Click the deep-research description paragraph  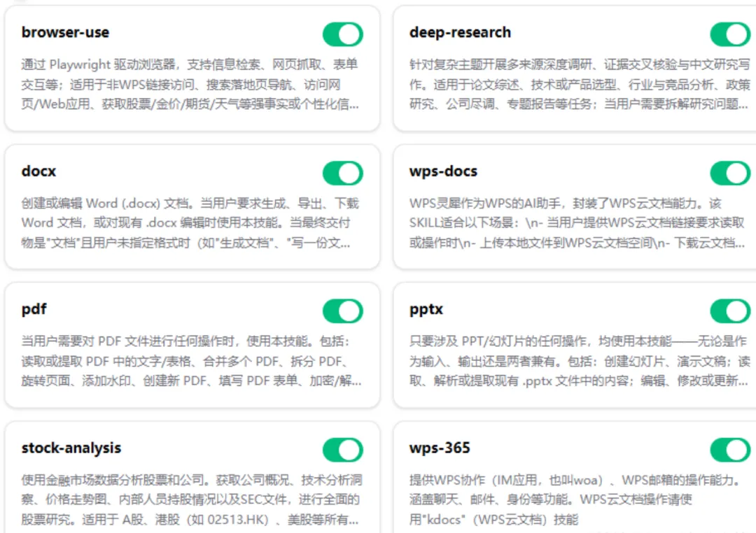(x=580, y=85)
